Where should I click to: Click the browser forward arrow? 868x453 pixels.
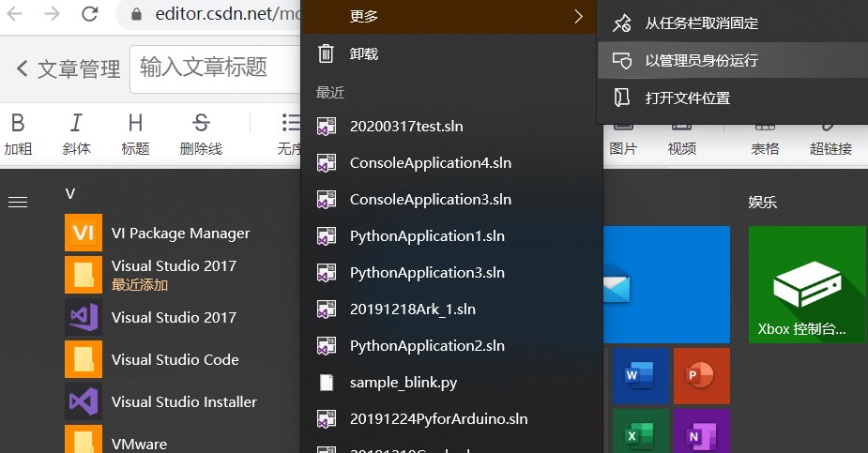click(52, 13)
